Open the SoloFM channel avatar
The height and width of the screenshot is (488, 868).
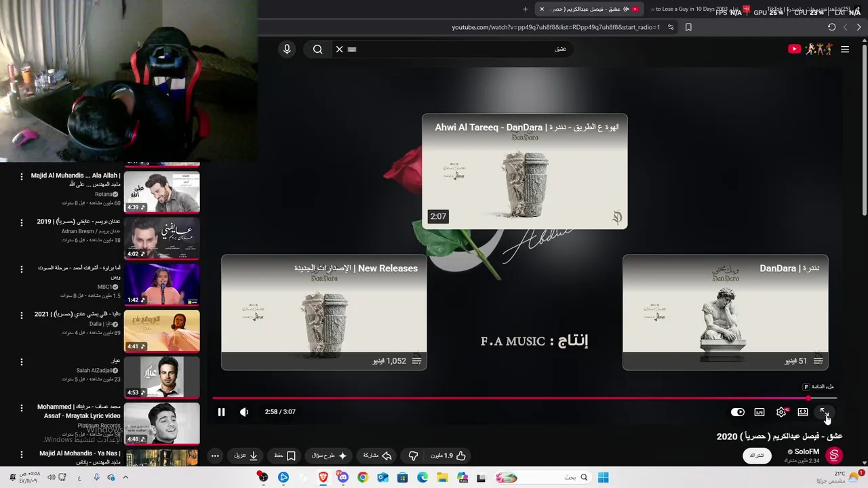tap(834, 455)
